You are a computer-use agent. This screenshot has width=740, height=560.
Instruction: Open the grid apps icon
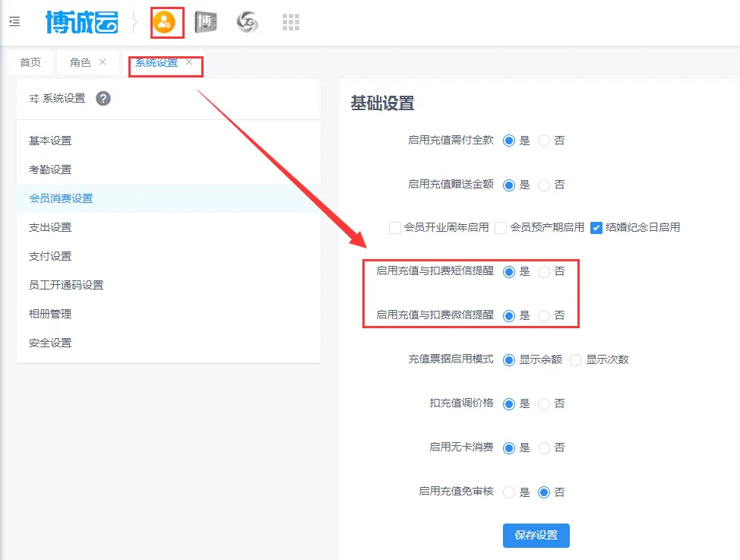point(290,23)
